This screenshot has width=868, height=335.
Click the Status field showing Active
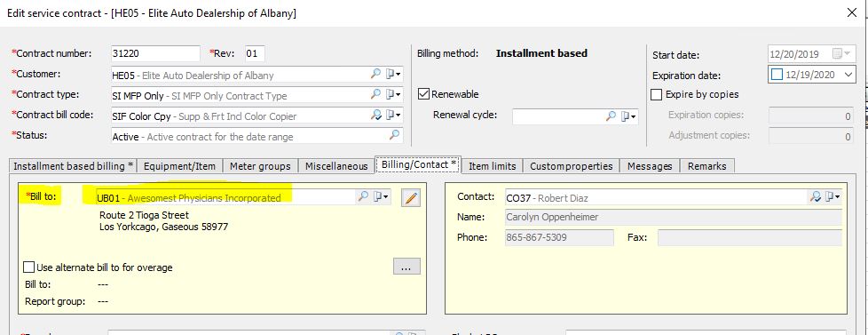click(256, 136)
